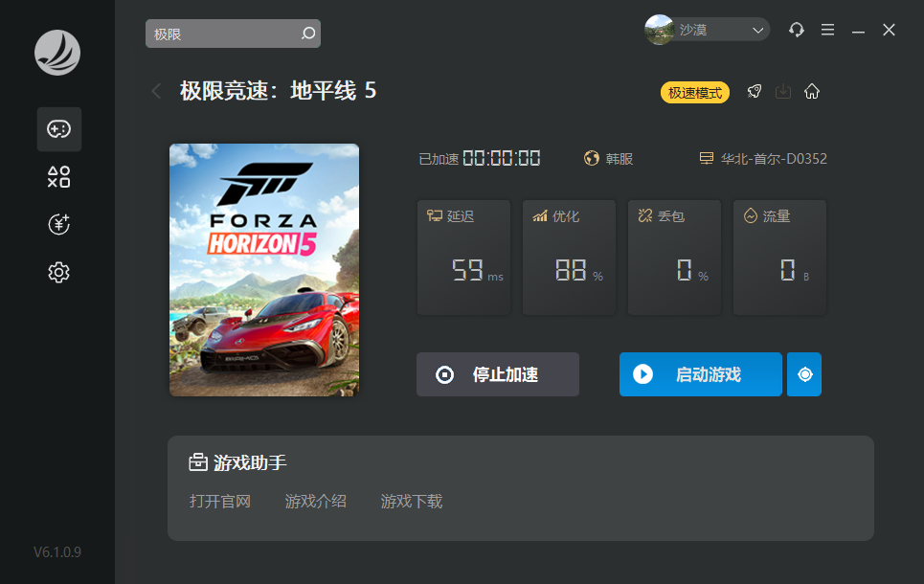
Task: Select the 华北-首尔-D0352 node
Action: coord(763,159)
